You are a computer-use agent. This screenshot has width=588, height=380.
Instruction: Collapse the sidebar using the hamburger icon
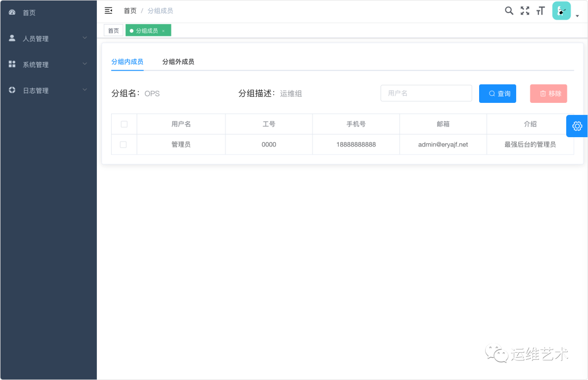(x=108, y=10)
